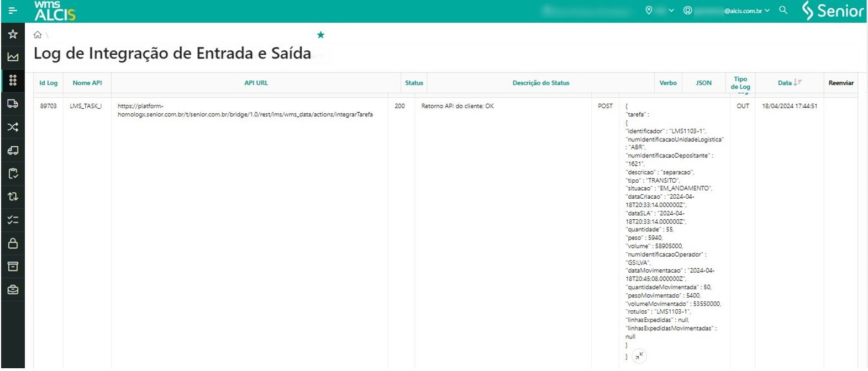The image size is (868, 371).
Task: Click the location pin icon in header
Action: click(x=649, y=10)
